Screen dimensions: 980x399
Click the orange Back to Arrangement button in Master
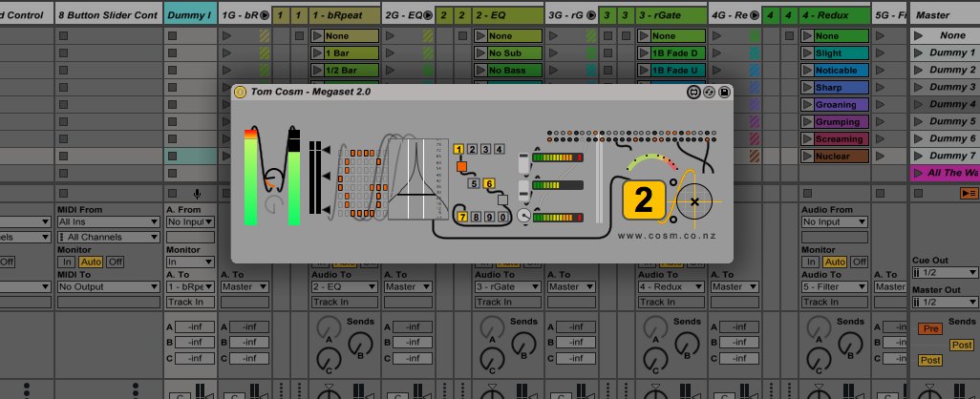[969, 194]
